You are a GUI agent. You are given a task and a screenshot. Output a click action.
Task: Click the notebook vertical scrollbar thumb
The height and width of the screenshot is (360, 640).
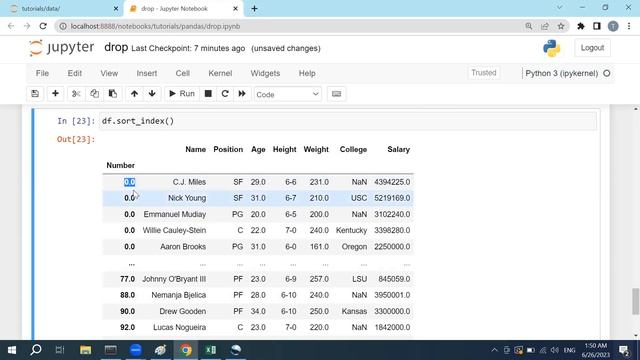(x=636, y=301)
